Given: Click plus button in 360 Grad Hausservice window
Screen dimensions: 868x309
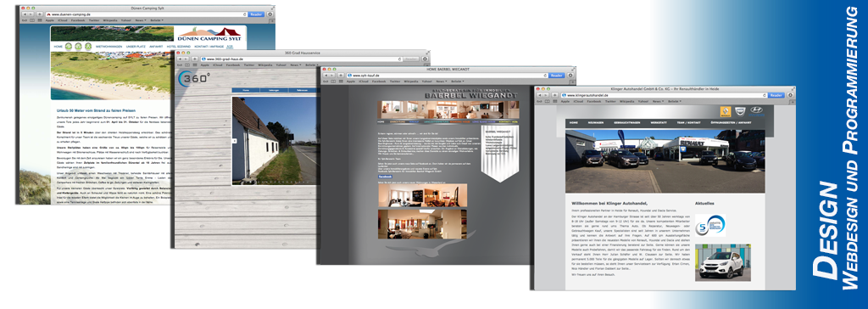Looking at the screenshot, I should 194,59.
